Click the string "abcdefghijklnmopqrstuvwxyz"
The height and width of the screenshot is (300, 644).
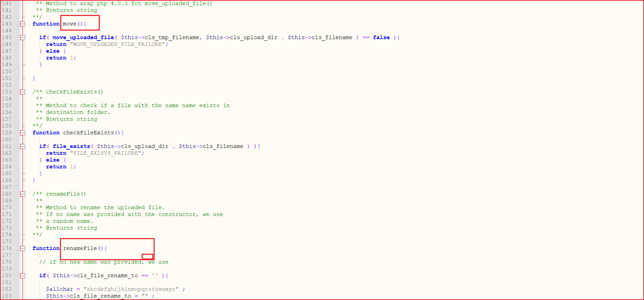(x=131, y=289)
